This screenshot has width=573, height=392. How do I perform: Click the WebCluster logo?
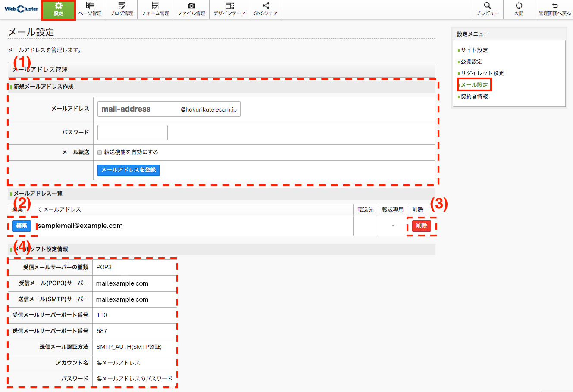(x=21, y=9)
